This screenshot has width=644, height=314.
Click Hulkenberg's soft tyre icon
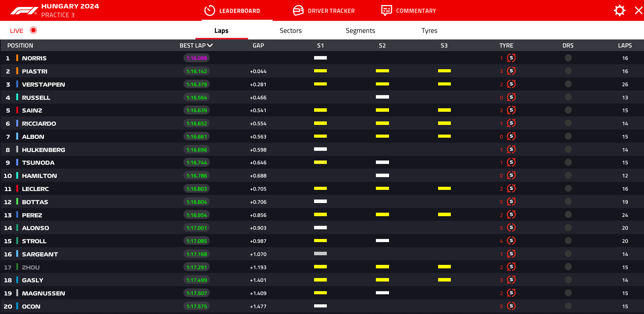[x=511, y=149]
